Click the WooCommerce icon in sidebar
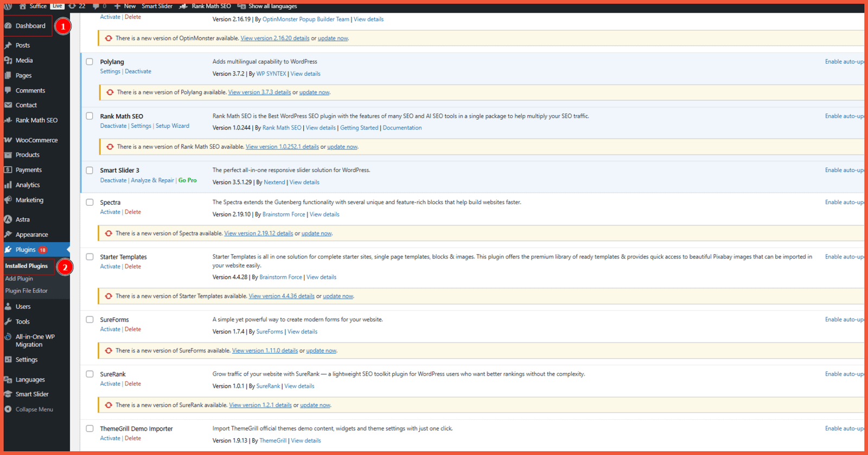 [8, 140]
